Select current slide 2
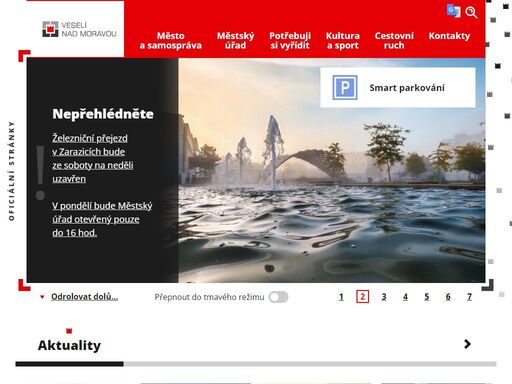Viewport: 512px width, 384px height. pos(363,297)
